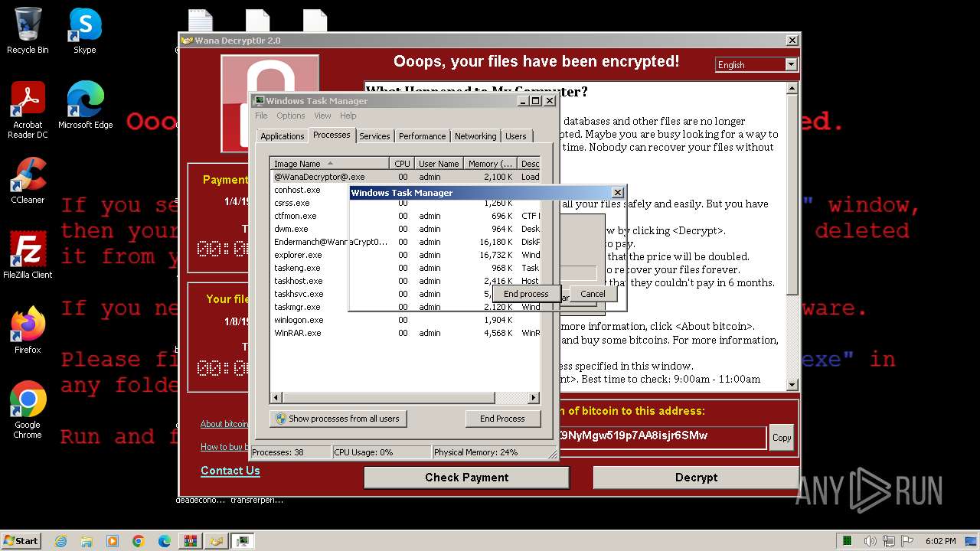Sort processes by Memory column
Screen dimensions: 980x551
(x=491, y=164)
